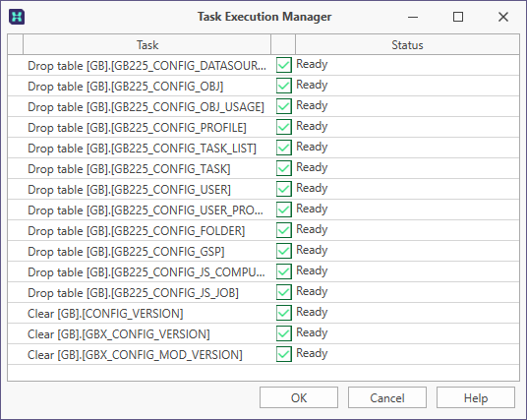527x420 pixels.
Task: Maximize the Task Execution Manager window
Action: coord(458,17)
